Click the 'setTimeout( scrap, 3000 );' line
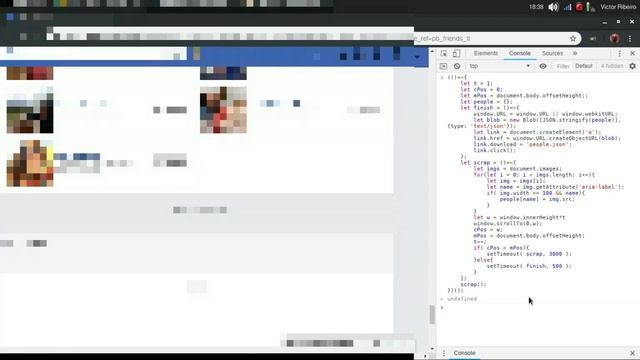 pos(529,254)
